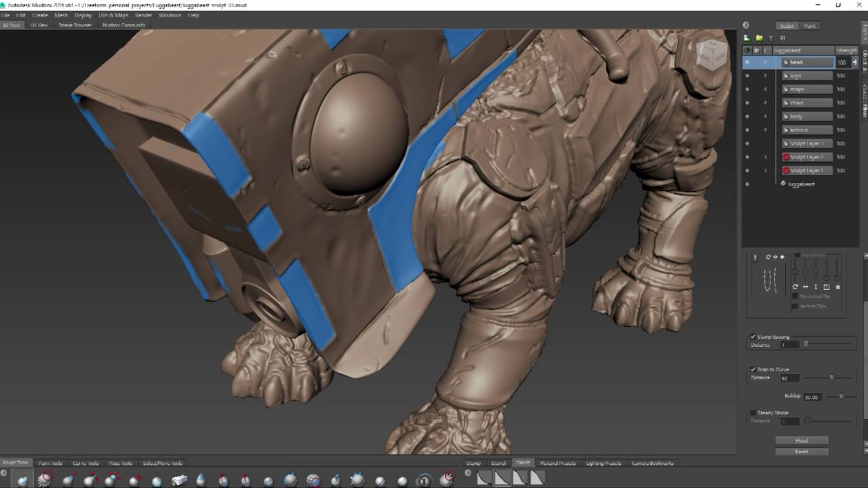Click the head layer strength stepper arrow
This screenshot has height=488, width=868.
(x=854, y=62)
